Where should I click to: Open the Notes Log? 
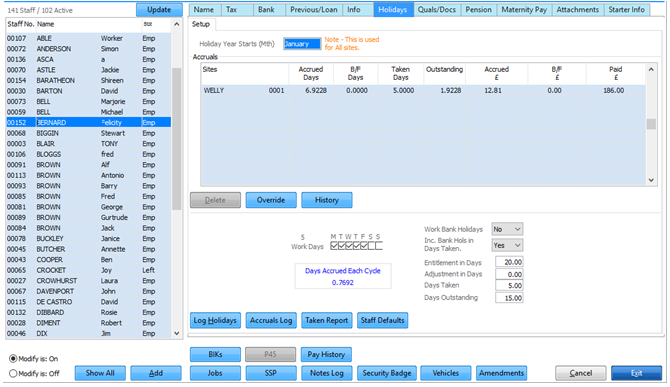pyautogui.click(x=327, y=373)
